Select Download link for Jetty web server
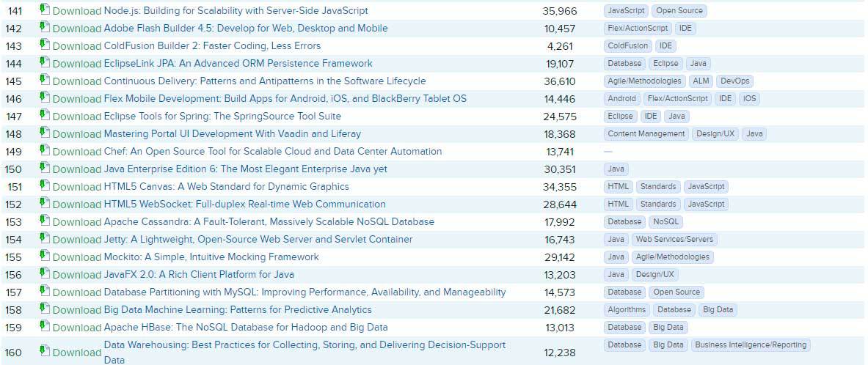868x365 pixels. coord(76,240)
